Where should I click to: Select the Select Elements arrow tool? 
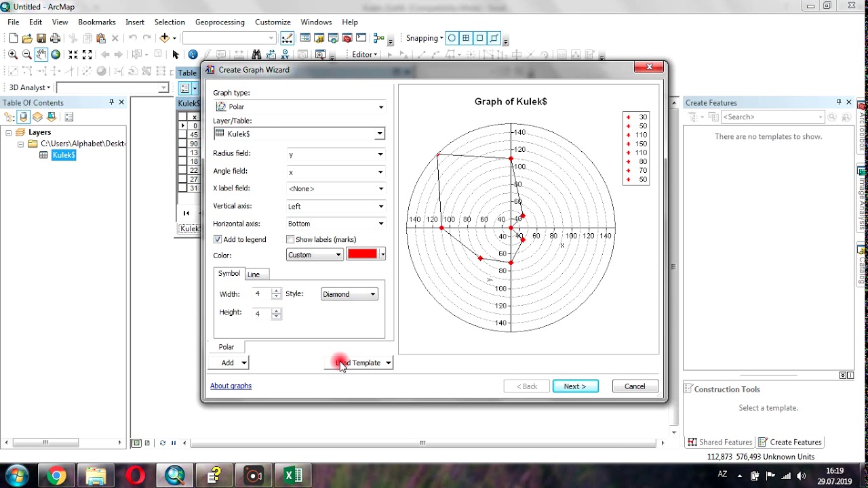click(x=176, y=54)
